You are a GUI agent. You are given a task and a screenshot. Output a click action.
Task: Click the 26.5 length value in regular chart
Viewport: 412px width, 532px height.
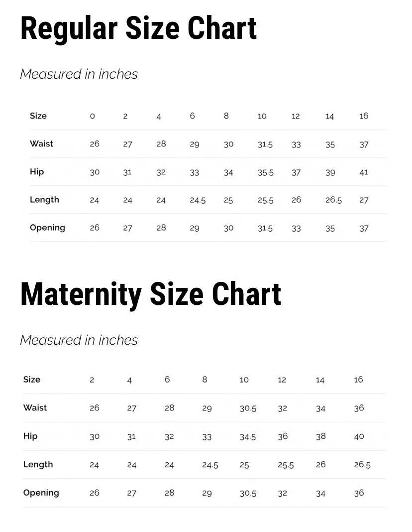(333, 200)
